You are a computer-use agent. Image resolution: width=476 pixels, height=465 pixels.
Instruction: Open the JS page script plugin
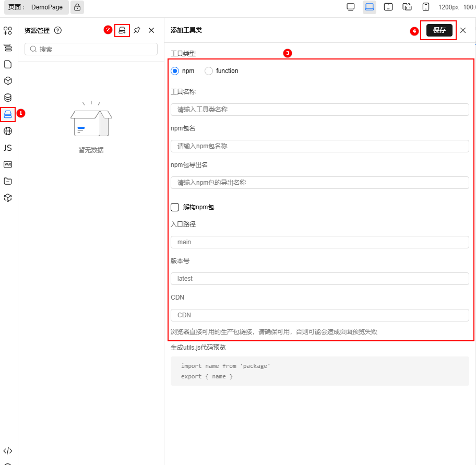point(8,148)
